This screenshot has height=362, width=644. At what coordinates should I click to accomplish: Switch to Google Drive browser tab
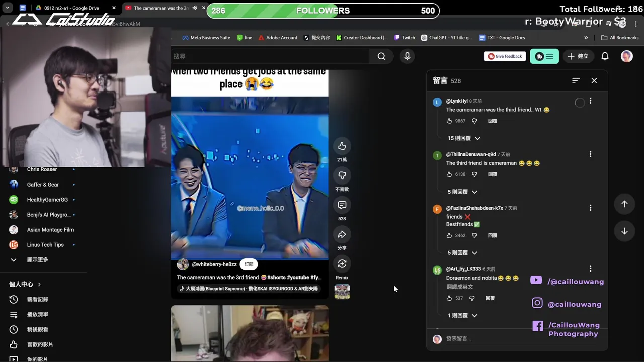coord(75,8)
